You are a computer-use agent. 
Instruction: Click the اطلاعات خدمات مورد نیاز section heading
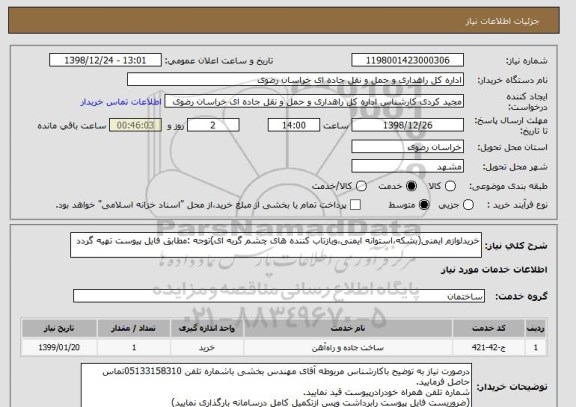(494, 270)
